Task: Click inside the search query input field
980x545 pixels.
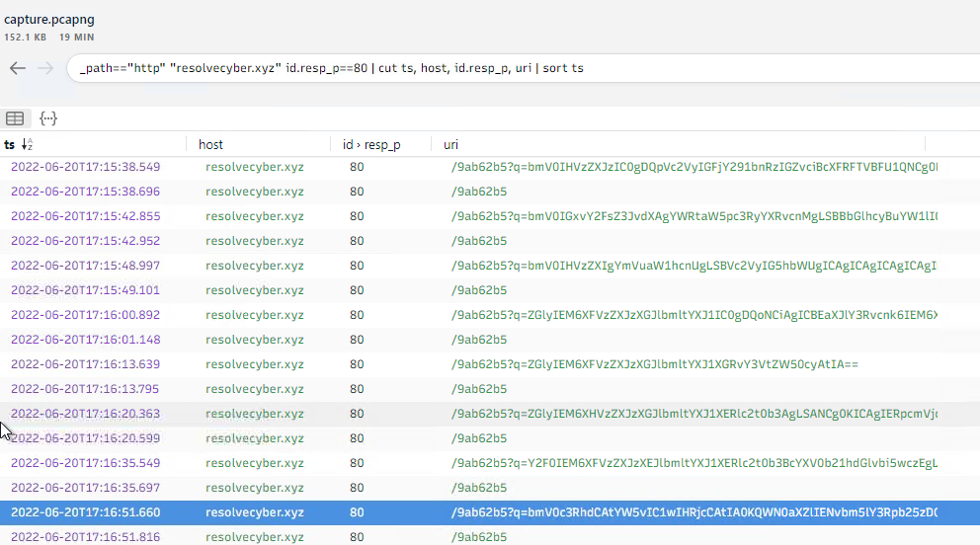Action: click(x=494, y=68)
